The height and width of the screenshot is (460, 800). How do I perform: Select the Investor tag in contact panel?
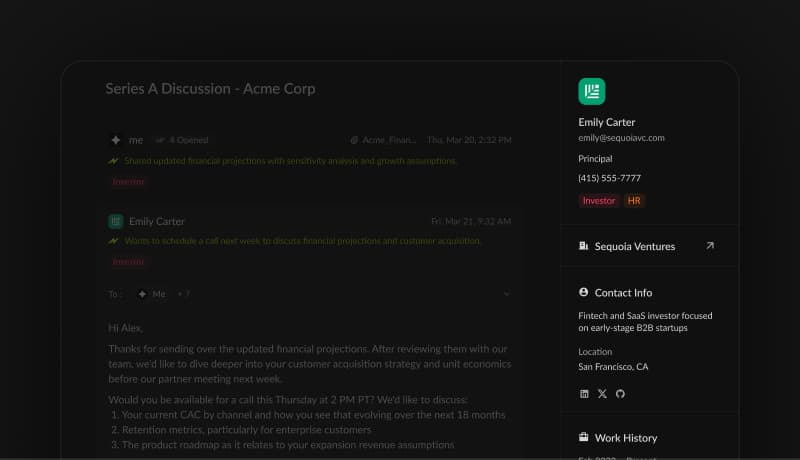click(x=598, y=200)
